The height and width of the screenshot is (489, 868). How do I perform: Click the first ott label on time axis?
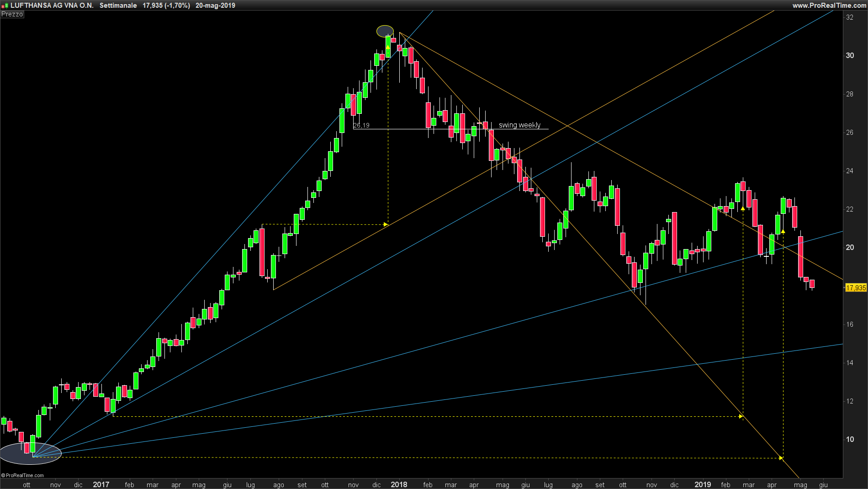coord(26,485)
